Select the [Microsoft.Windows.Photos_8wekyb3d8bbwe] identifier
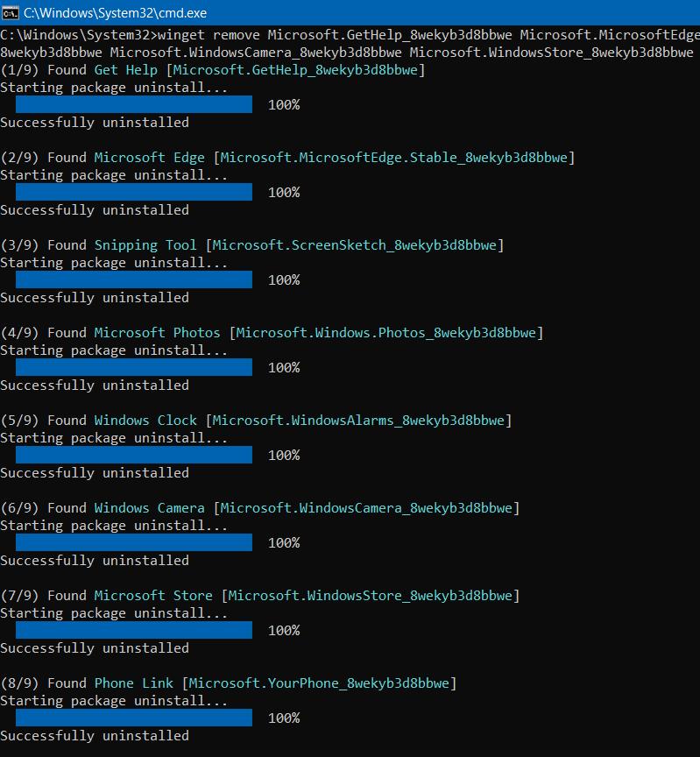The height and width of the screenshot is (757, 700). [386, 333]
